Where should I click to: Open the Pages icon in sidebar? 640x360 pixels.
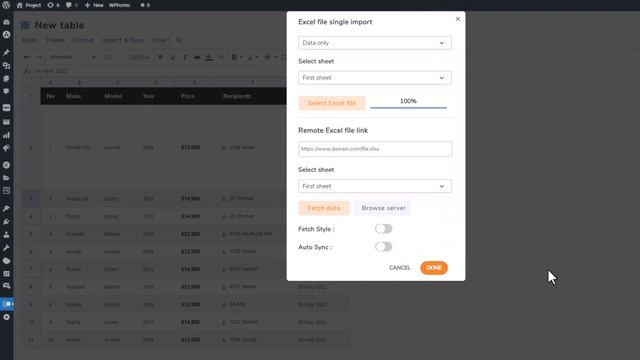pyautogui.click(x=6, y=78)
